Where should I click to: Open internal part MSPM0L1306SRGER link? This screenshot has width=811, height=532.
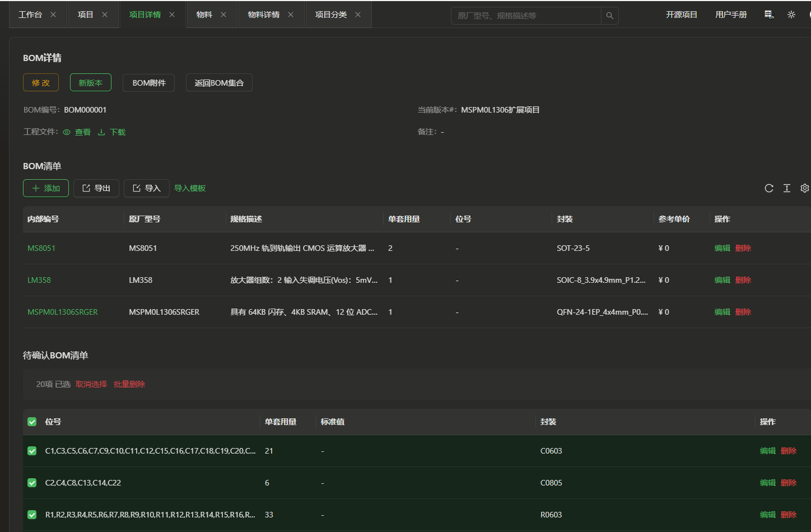coord(63,312)
